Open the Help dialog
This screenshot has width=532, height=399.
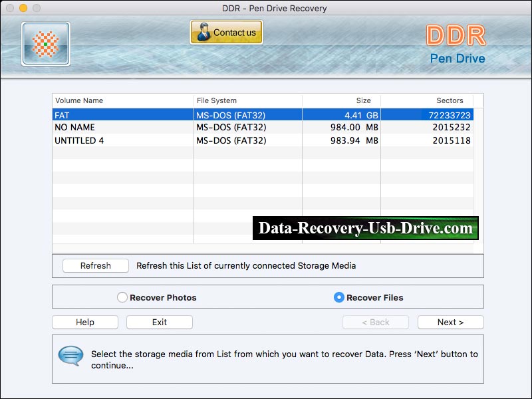[x=84, y=322]
